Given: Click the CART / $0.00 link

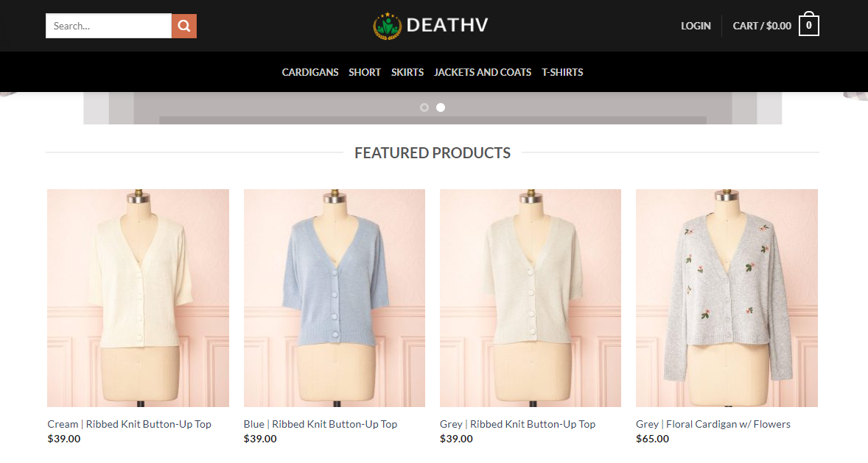Looking at the screenshot, I should (762, 26).
